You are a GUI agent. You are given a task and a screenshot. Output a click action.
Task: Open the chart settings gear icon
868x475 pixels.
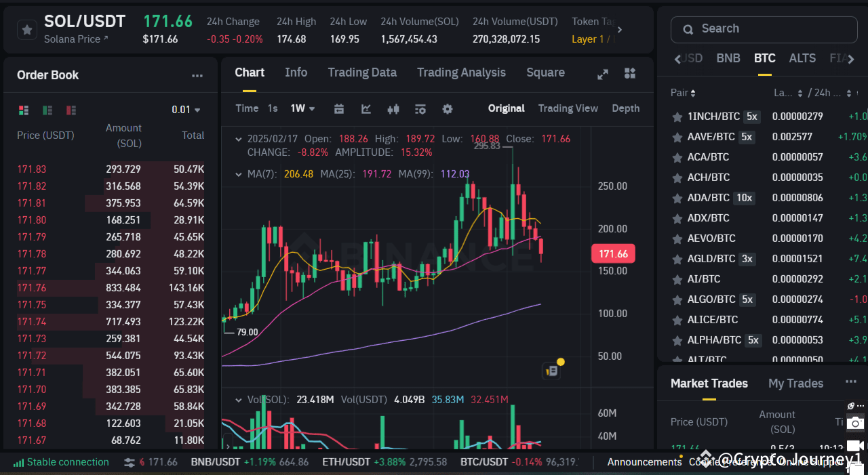(447, 108)
